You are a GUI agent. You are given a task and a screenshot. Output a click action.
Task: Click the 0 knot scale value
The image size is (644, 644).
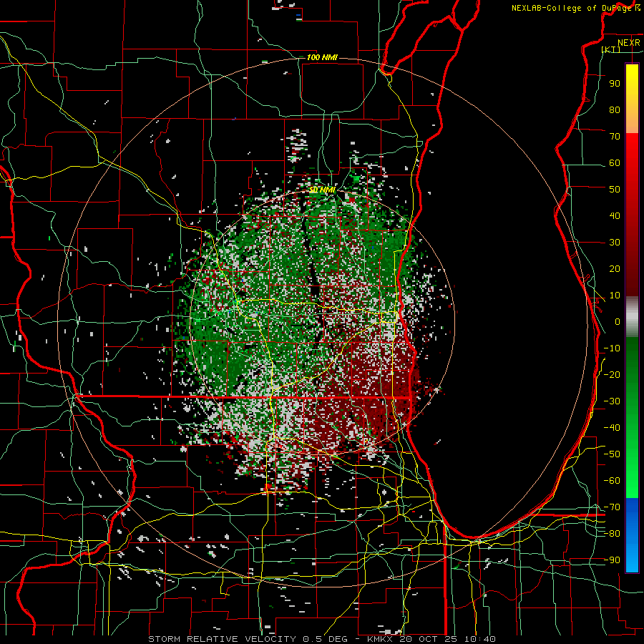pos(618,321)
